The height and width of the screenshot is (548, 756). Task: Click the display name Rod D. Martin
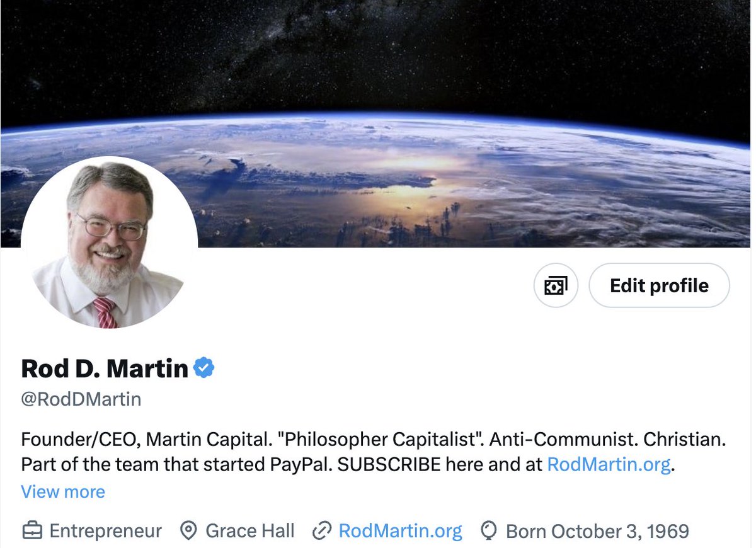[105, 368]
